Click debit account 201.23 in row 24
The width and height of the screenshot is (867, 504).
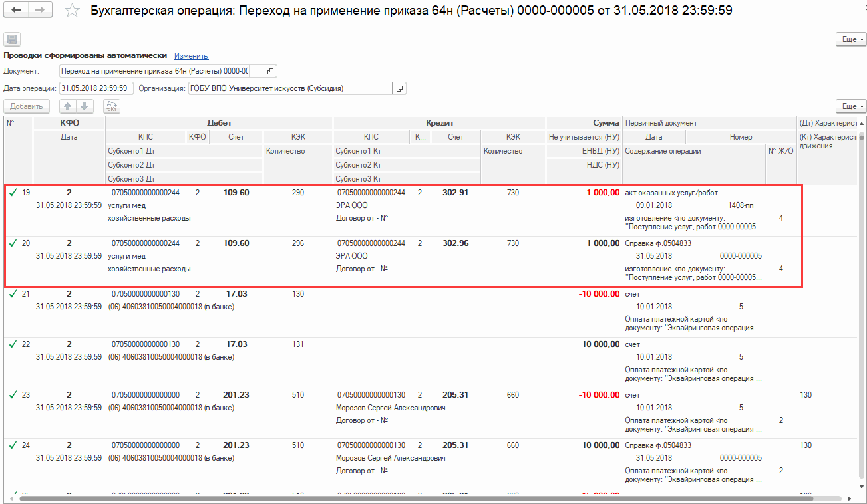(x=236, y=445)
